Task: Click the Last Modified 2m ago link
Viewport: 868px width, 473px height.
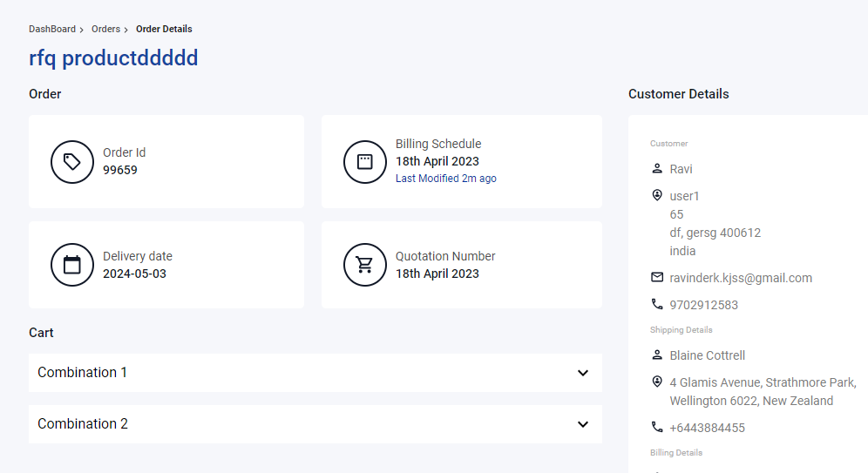Action: coord(445,178)
